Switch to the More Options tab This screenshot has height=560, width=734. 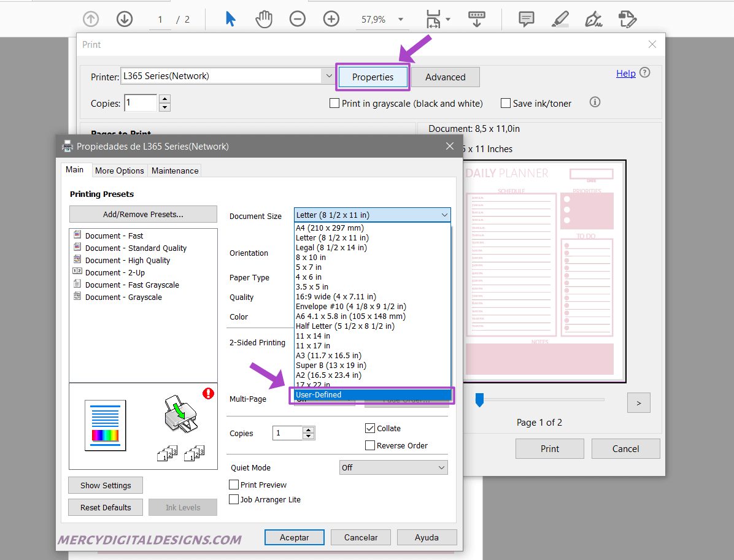click(119, 170)
